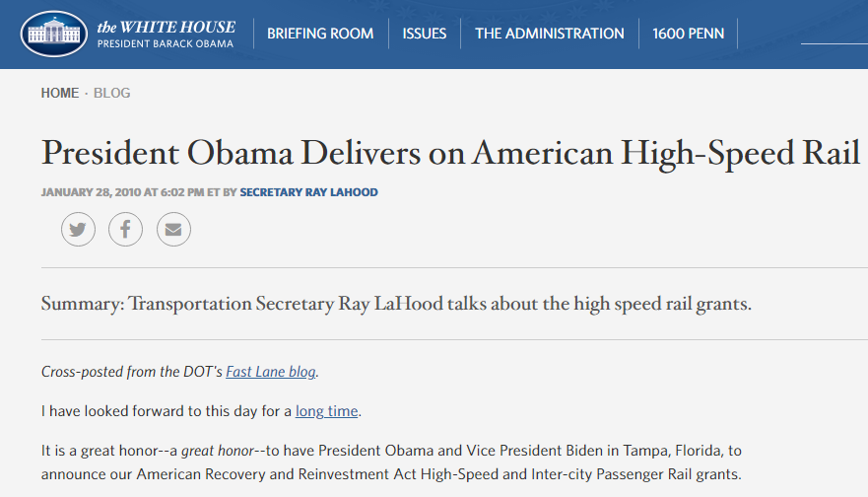The width and height of the screenshot is (868, 497).
Task: Follow the Fast Lane blog link
Action: (x=271, y=372)
